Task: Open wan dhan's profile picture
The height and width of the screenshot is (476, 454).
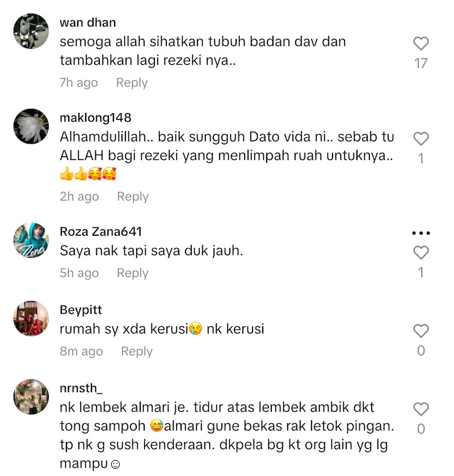Action: (x=31, y=31)
